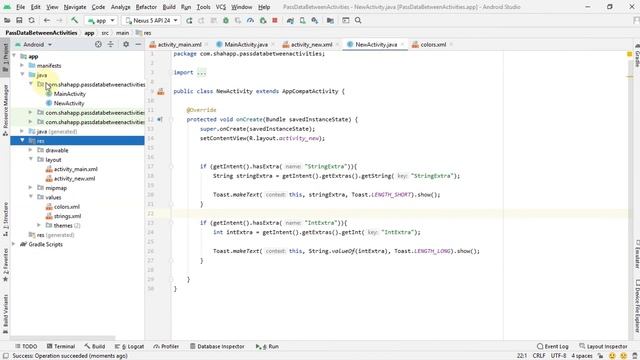
Task: Open file via the folder toolbar icon
Action: (7, 20)
